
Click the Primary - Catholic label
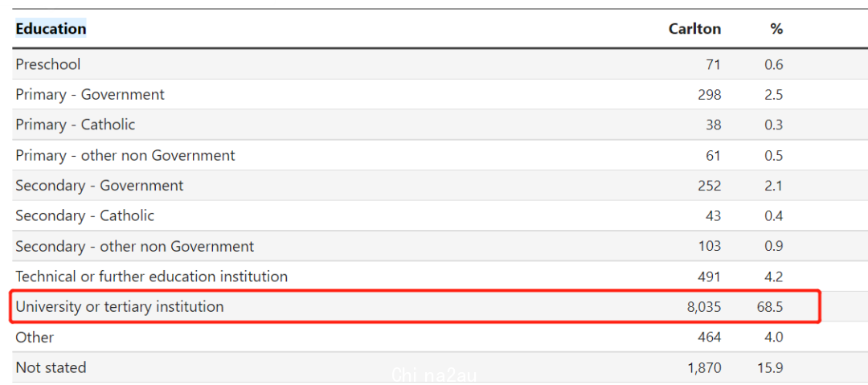[75, 125]
